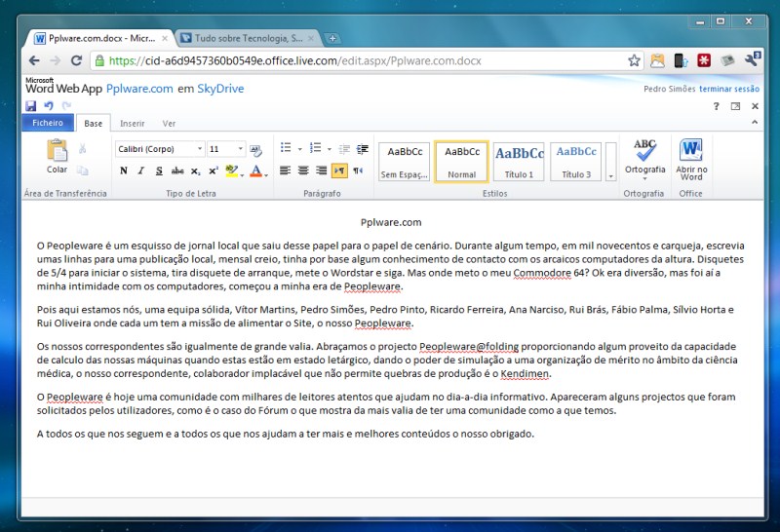Switch to the Ver ribbon tab

click(169, 124)
